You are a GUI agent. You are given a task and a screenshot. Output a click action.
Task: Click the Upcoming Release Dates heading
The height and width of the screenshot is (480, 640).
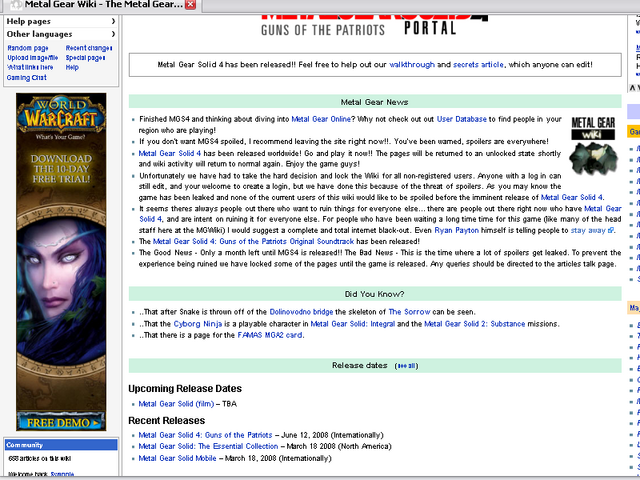[x=185, y=389]
